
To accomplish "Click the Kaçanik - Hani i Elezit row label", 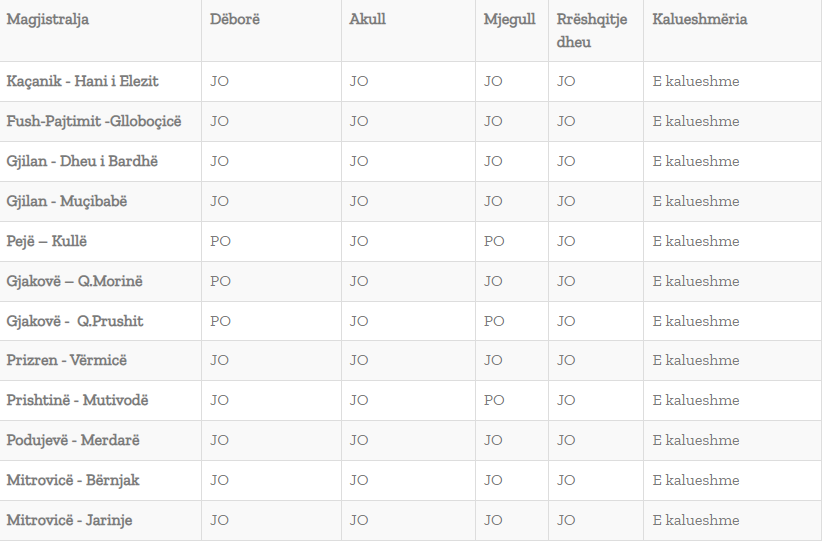I will pos(82,81).
